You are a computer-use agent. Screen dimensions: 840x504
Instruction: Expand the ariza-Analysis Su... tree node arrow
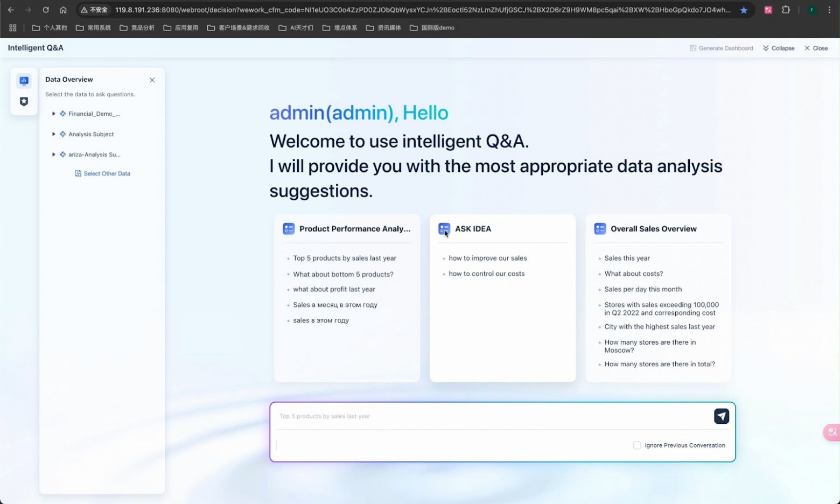pos(53,155)
